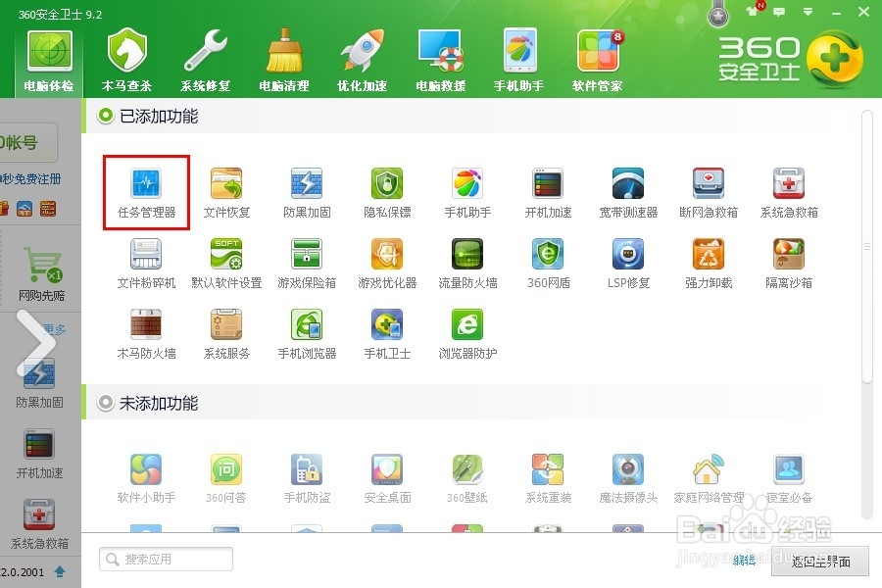
Task: Open the 软件管家 tab
Action: coord(598,62)
